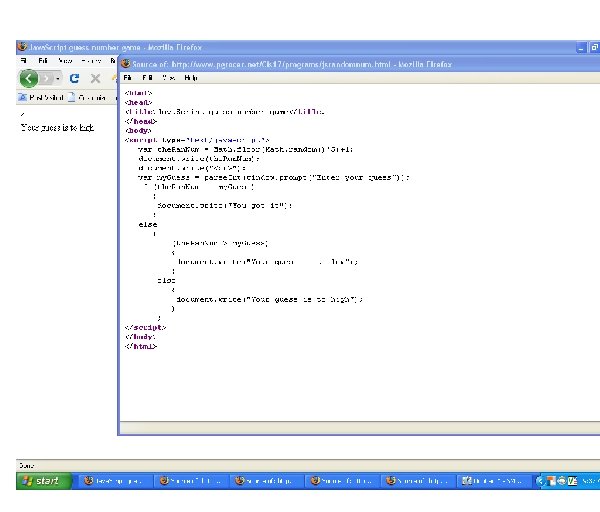Click the 'Done' status bar text
The height and width of the screenshot is (512, 600).
[27, 465]
